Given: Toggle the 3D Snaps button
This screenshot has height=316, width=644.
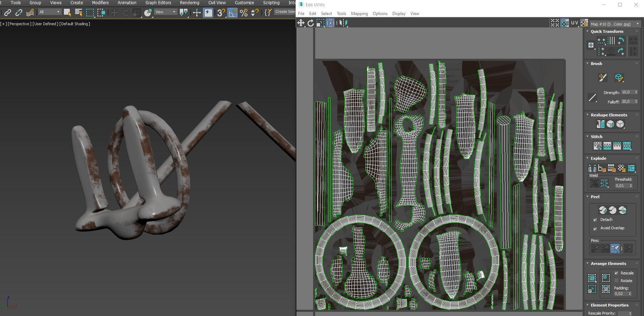Looking at the screenshot, I should coord(221,13).
